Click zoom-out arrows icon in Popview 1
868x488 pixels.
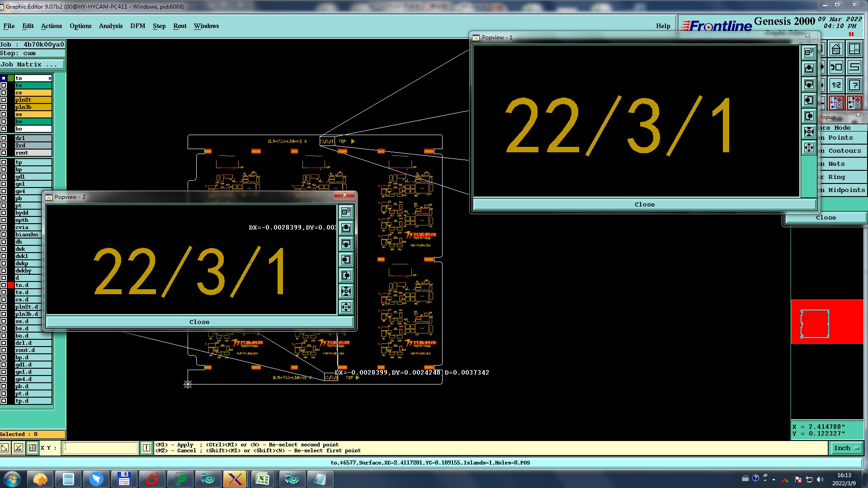(809, 148)
